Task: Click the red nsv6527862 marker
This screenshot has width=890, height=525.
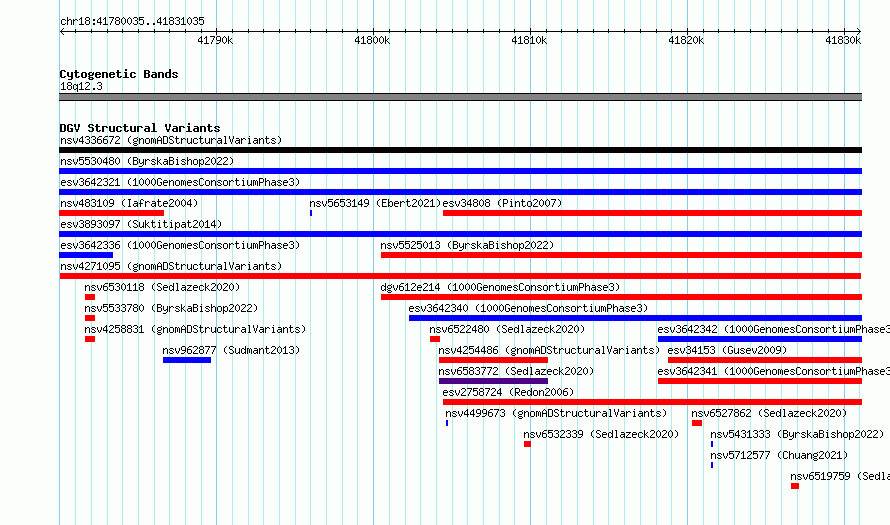Action: [x=697, y=423]
